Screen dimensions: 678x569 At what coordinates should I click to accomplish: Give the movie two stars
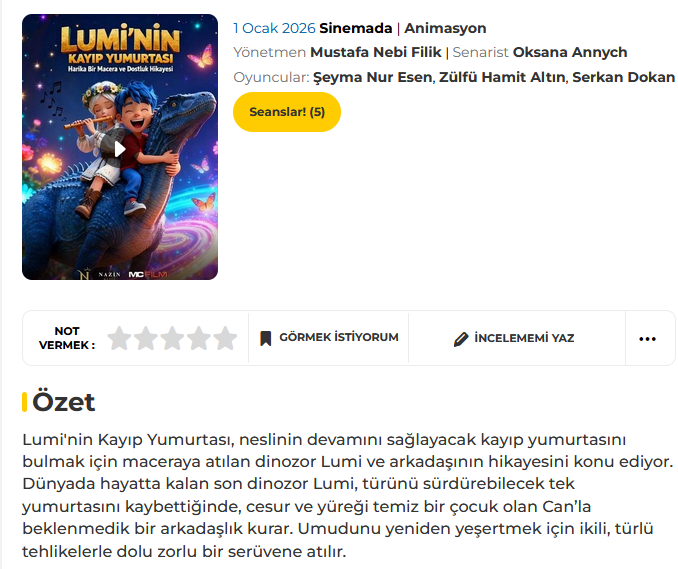point(146,338)
